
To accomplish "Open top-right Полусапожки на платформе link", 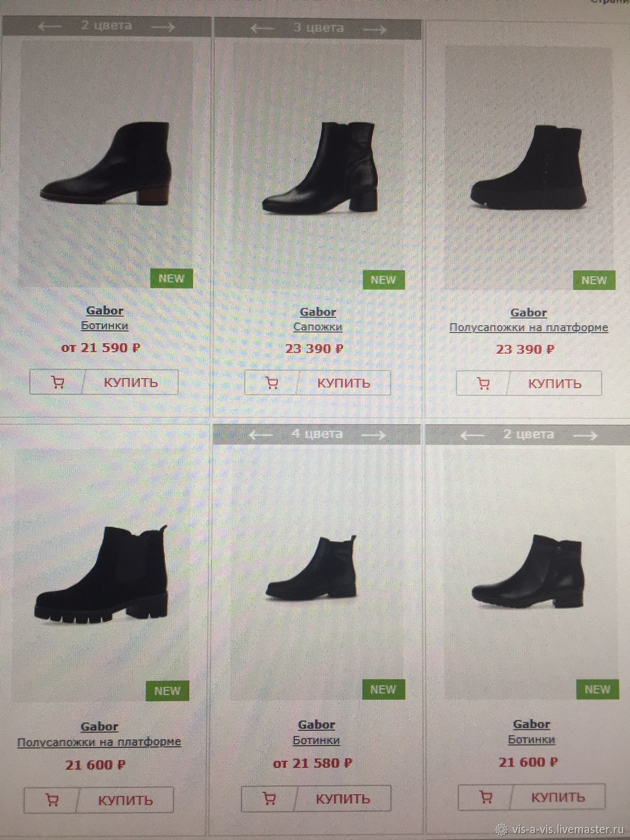I will point(529,328).
